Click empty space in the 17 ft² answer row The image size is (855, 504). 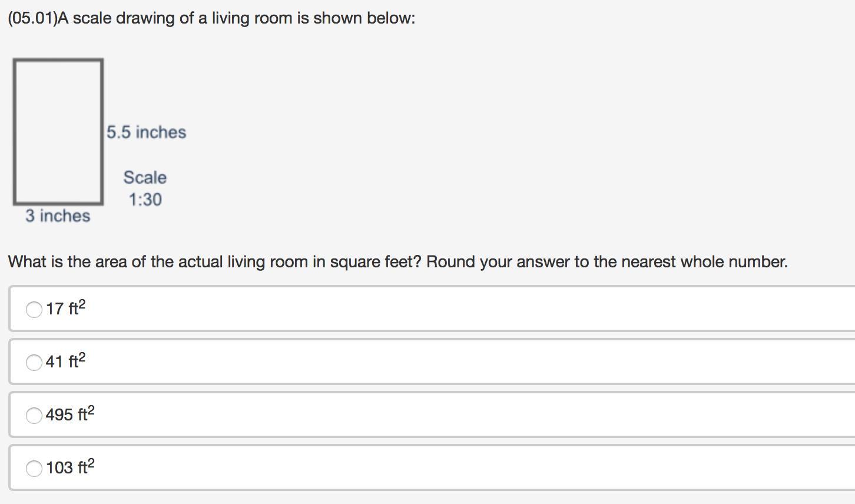tap(471, 309)
